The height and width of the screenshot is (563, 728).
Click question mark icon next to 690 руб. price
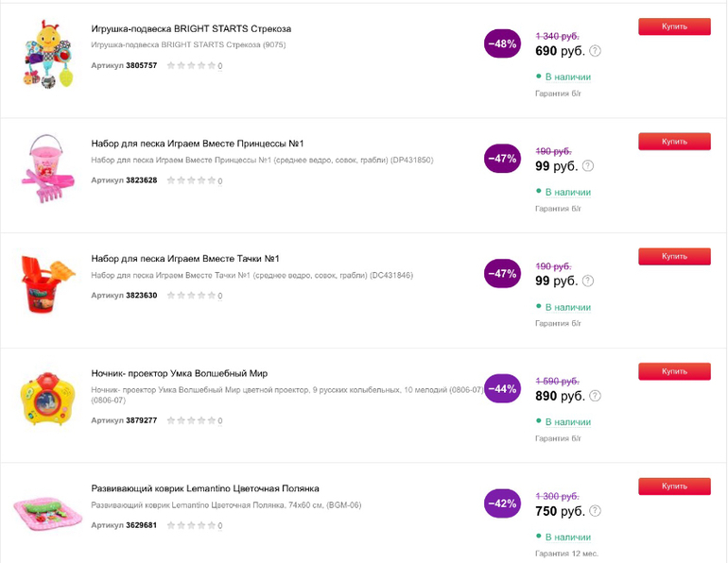click(x=595, y=52)
